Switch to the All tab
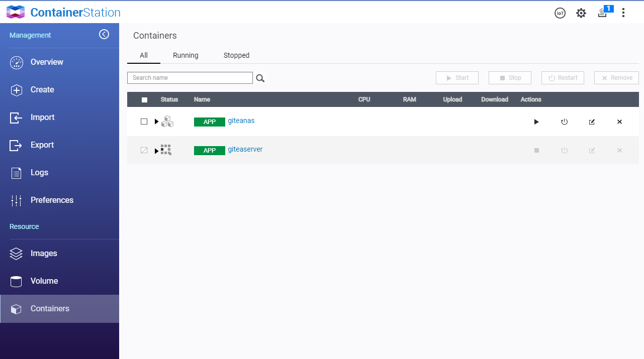The height and width of the screenshot is (359, 644). (x=144, y=55)
